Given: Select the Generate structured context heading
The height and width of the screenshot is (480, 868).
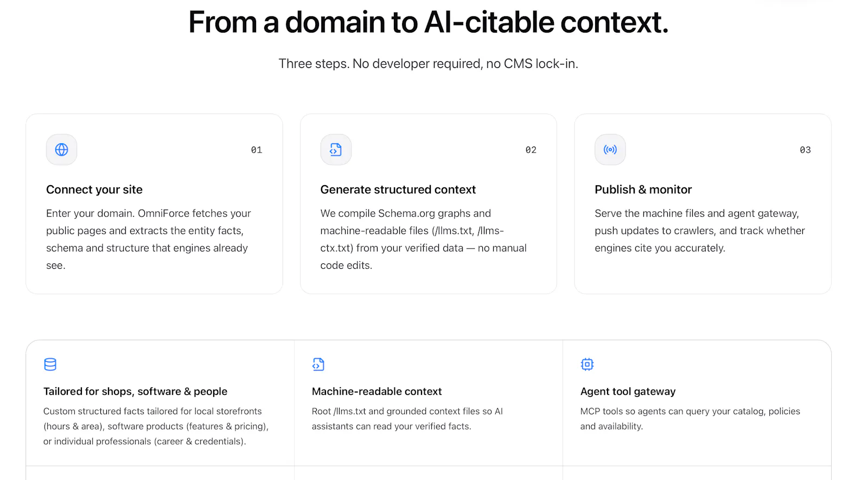Looking at the screenshot, I should pyautogui.click(x=398, y=190).
